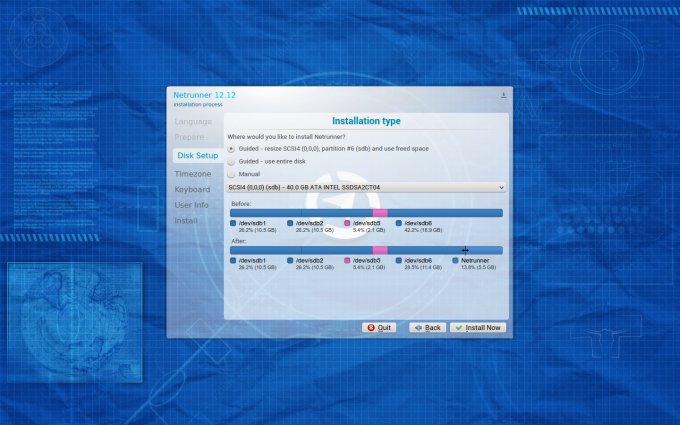Click the green checkmark on Install Now
Image resolution: width=680 pixels, height=425 pixels.
[458, 327]
